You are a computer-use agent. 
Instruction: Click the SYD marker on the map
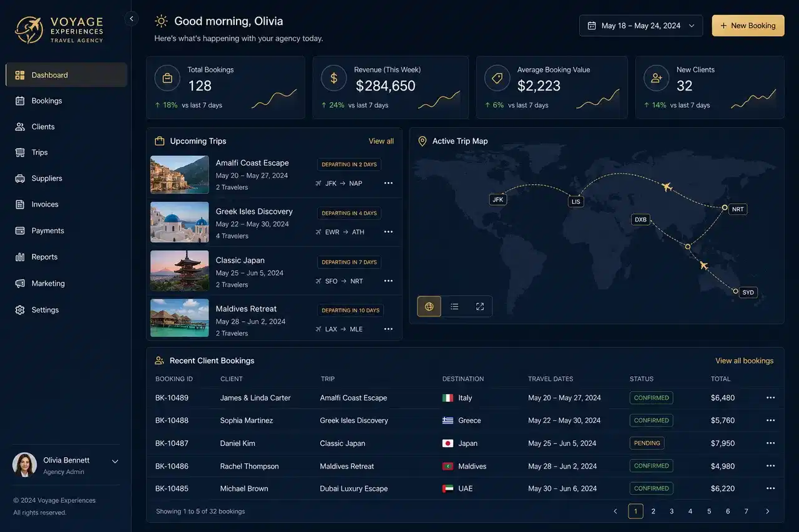click(x=748, y=292)
